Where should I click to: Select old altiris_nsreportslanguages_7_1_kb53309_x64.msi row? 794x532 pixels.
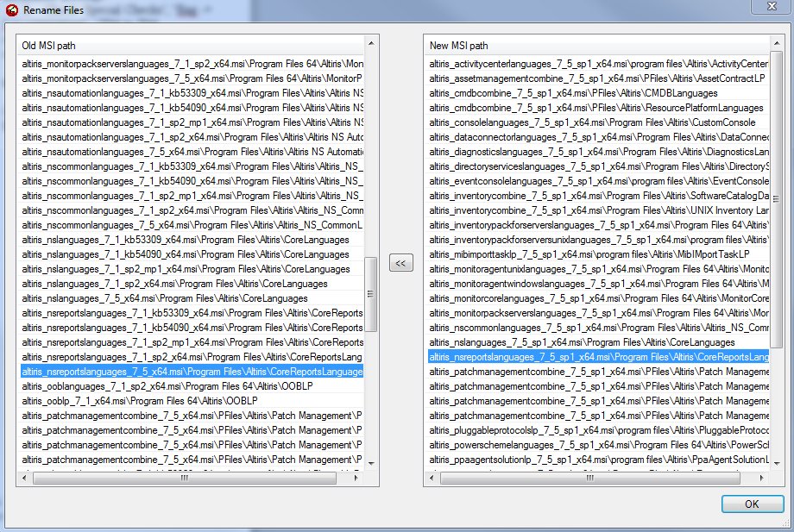tap(192, 313)
